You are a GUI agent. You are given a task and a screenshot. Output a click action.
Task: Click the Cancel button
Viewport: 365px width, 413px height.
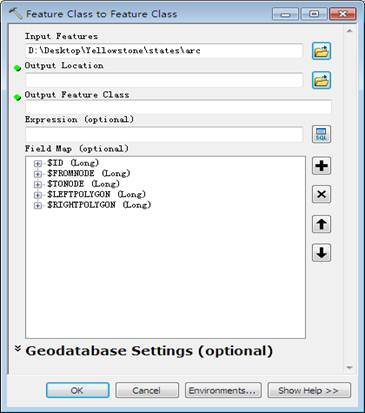point(147,390)
